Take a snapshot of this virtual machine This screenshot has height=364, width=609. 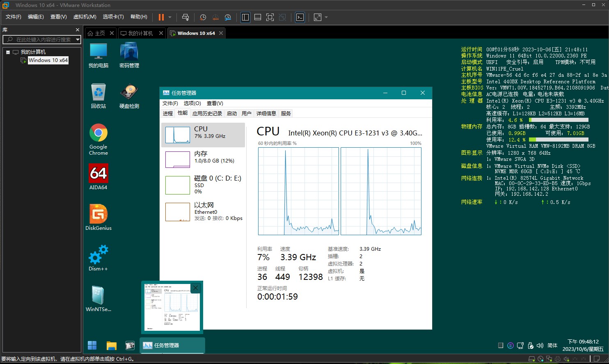coord(203,17)
